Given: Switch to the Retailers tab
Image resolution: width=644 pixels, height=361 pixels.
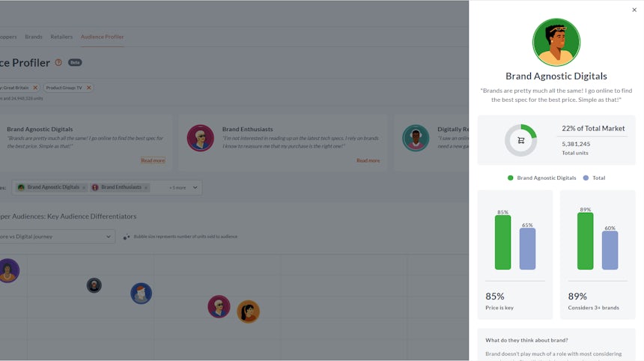Looking at the screenshot, I should click(61, 37).
